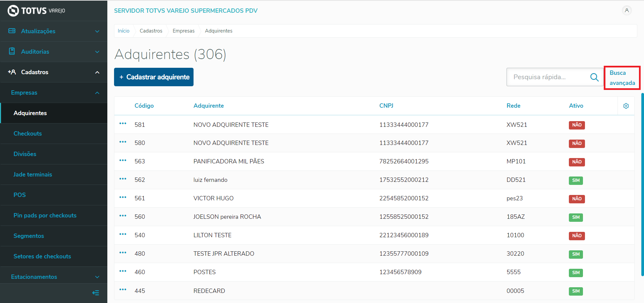The width and height of the screenshot is (644, 303).
Task: Click CNPJ 123456578909
Action: click(x=400, y=272)
